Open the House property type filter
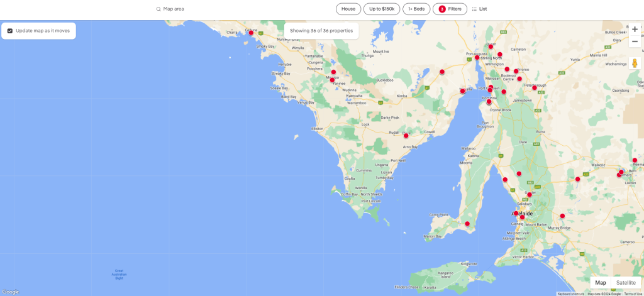This screenshot has width=644, height=296. point(348,9)
